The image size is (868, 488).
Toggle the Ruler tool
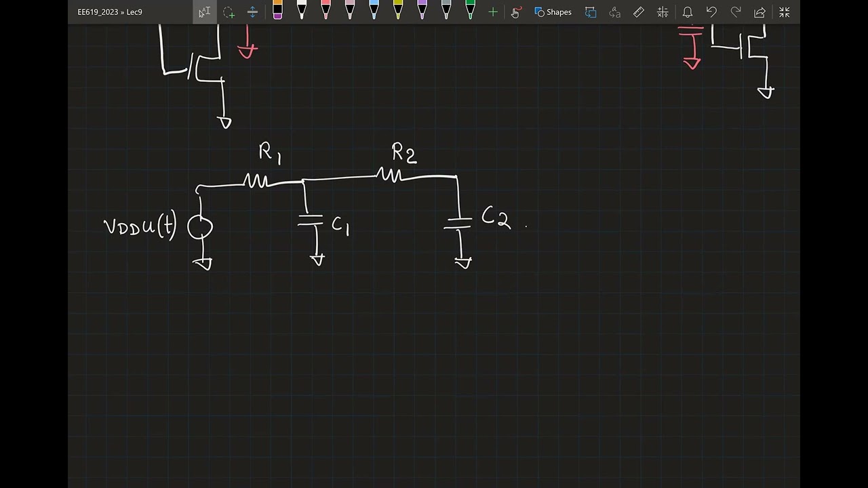[x=639, y=12]
